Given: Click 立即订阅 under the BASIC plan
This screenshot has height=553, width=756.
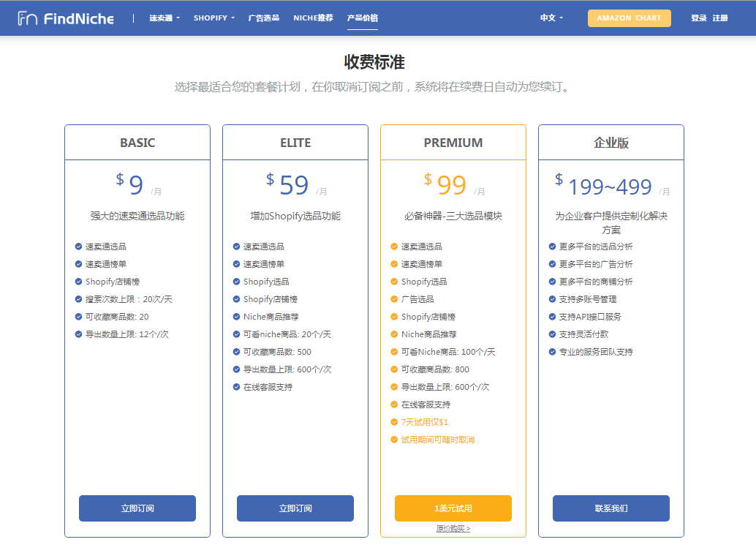Looking at the screenshot, I should [137, 508].
